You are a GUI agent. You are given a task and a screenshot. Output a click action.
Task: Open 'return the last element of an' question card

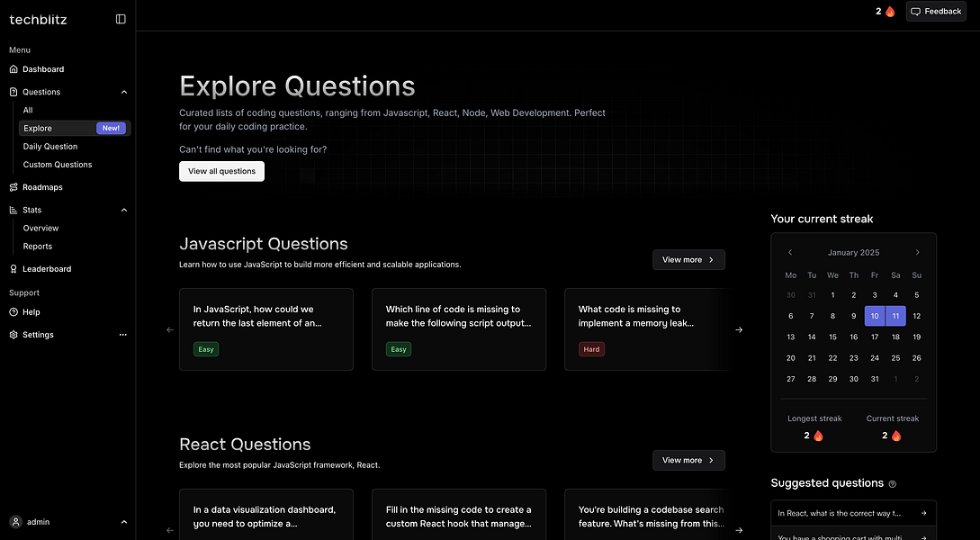click(x=266, y=329)
